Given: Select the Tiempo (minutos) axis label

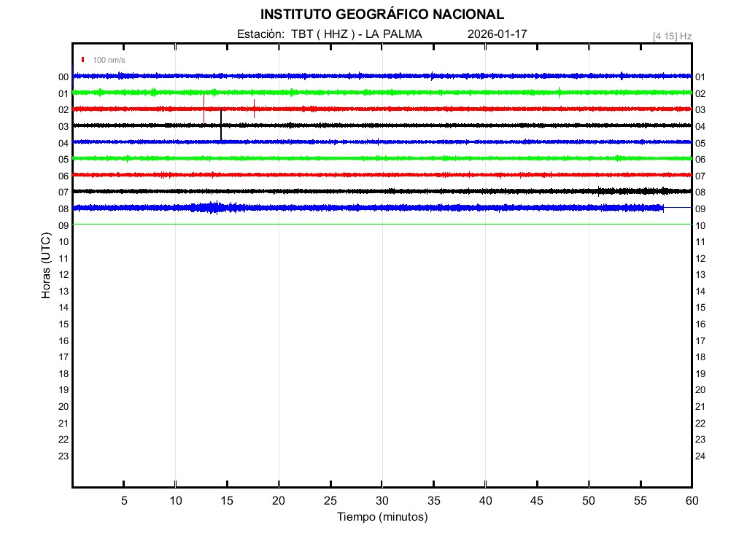Looking at the screenshot, I should pos(382,517).
